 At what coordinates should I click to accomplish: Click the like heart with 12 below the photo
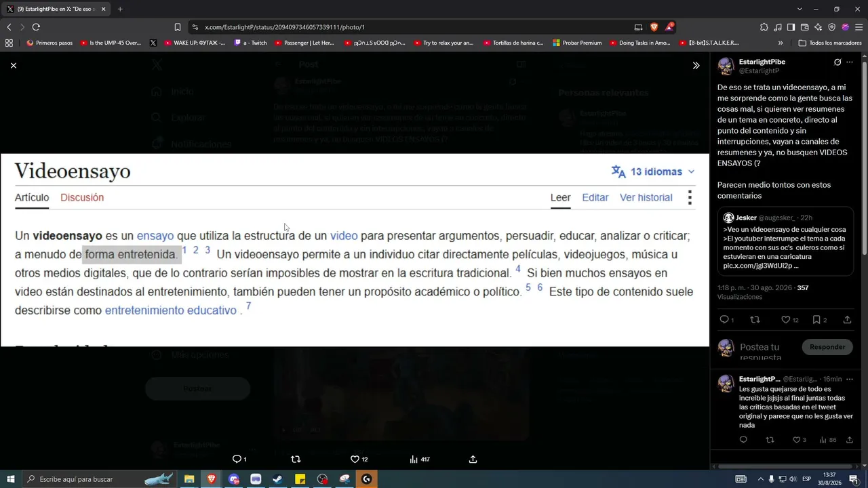(x=359, y=459)
